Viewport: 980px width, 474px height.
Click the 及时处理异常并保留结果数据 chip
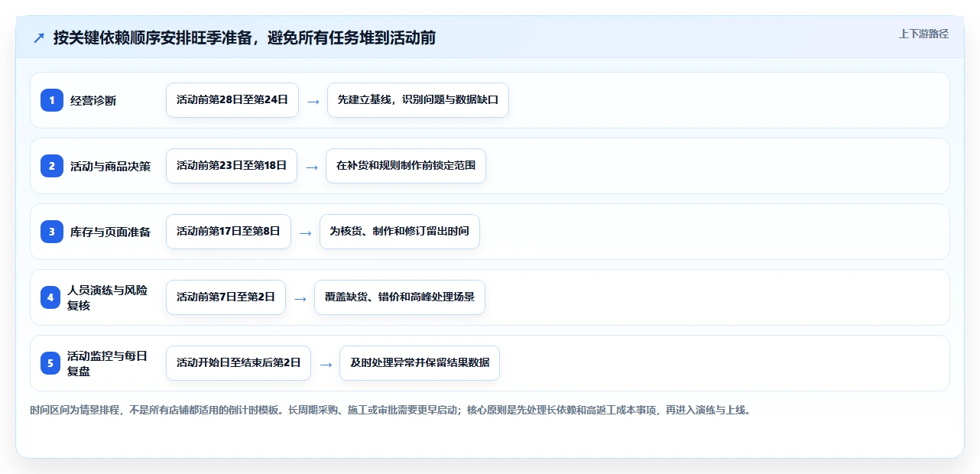point(420,363)
